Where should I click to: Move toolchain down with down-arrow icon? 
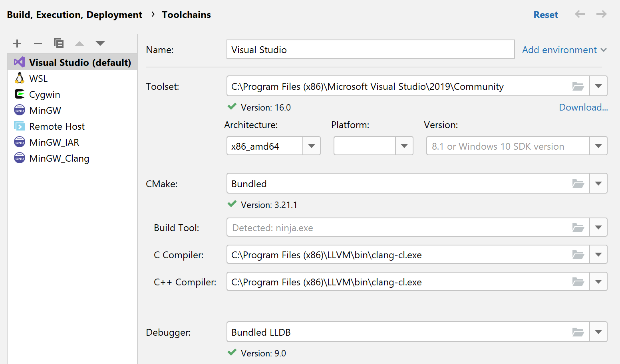pyautogui.click(x=100, y=43)
